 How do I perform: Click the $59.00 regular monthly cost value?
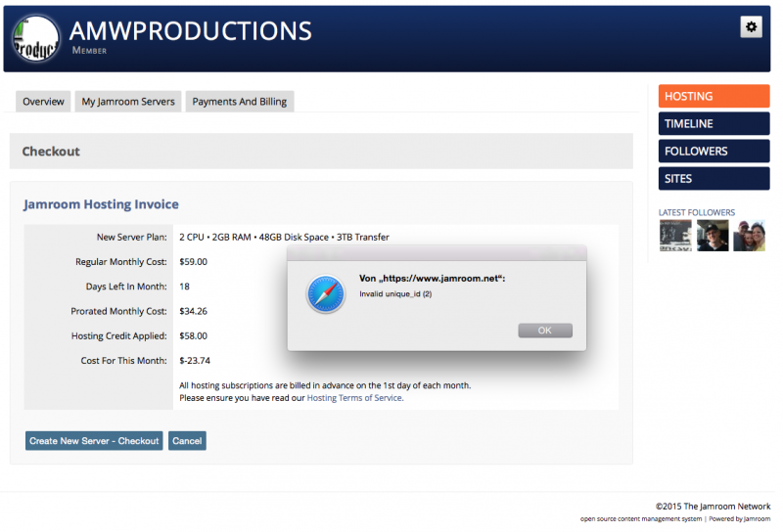[193, 261]
